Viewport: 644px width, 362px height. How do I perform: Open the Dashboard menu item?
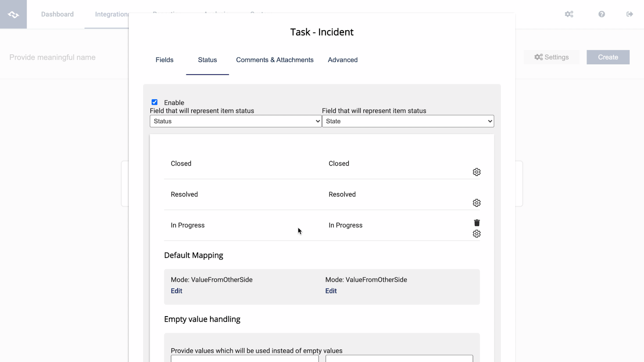coord(57,14)
